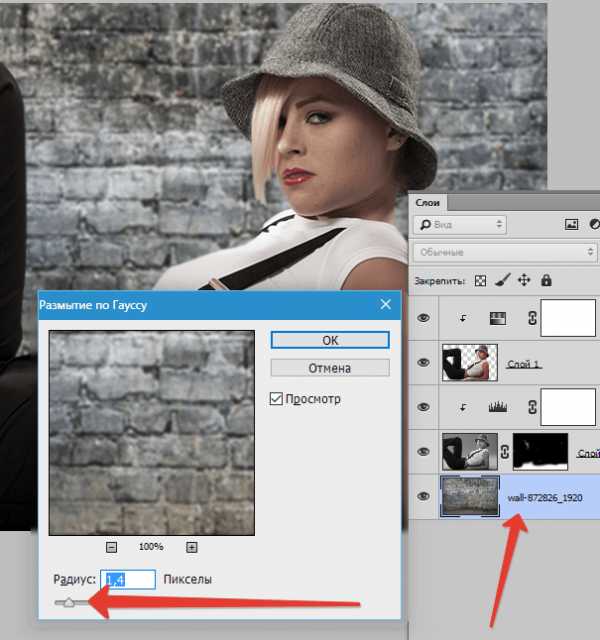The image size is (600, 640).
Task: Click the lock position move icon
Action: (x=524, y=280)
